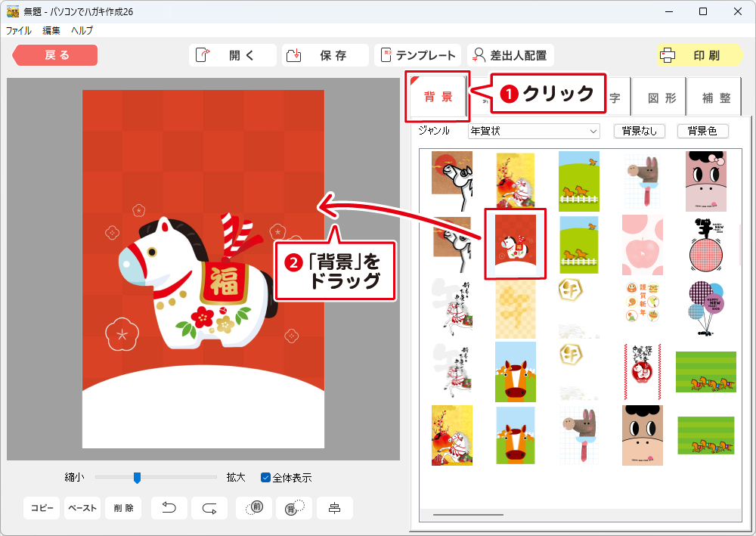756x536 pixels.
Task: Switch to the 図形 tab
Action: click(658, 98)
